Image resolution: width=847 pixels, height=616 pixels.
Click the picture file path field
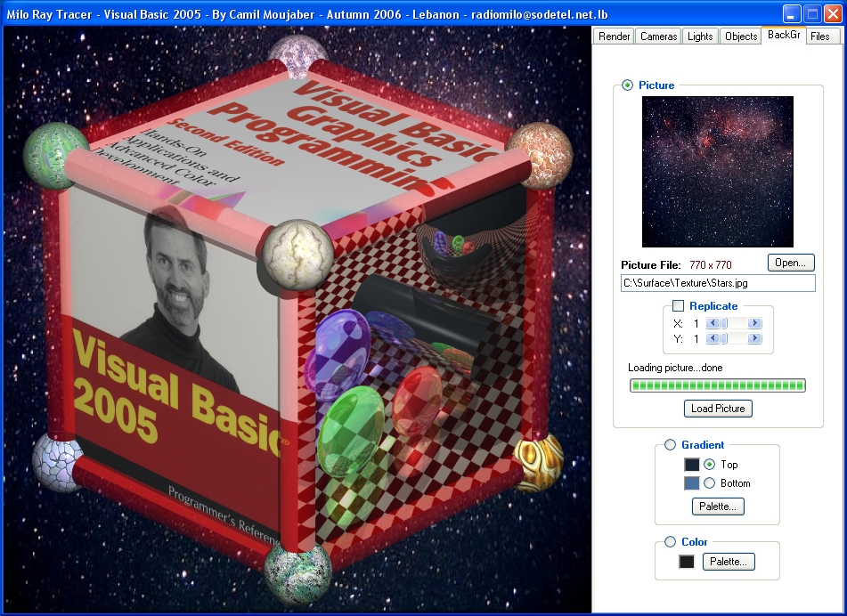[718, 283]
